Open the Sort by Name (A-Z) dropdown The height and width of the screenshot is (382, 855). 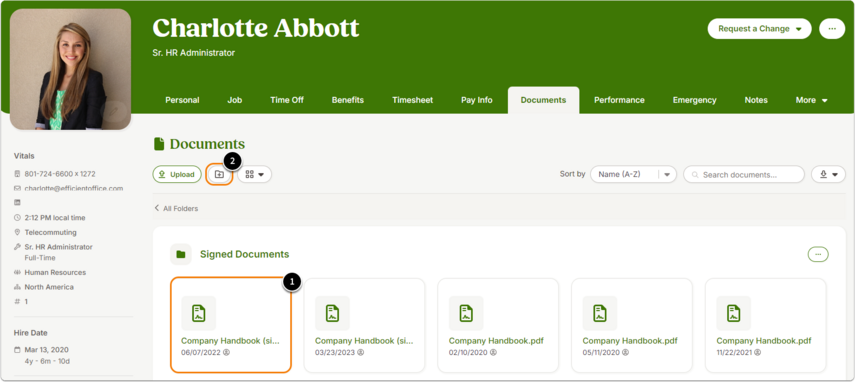coord(633,174)
